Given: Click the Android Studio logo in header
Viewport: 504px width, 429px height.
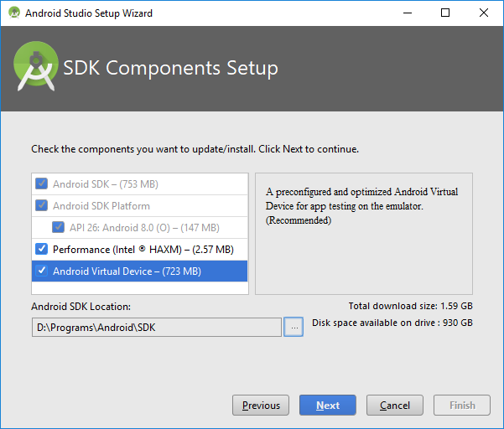Looking at the screenshot, I should pyautogui.click(x=36, y=66).
